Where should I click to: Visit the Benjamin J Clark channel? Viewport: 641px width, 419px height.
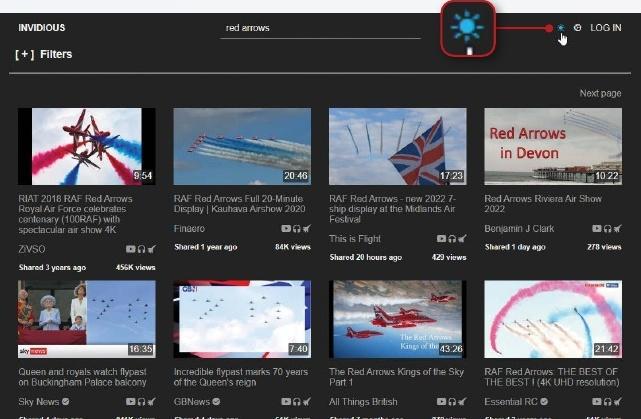click(x=519, y=229)
